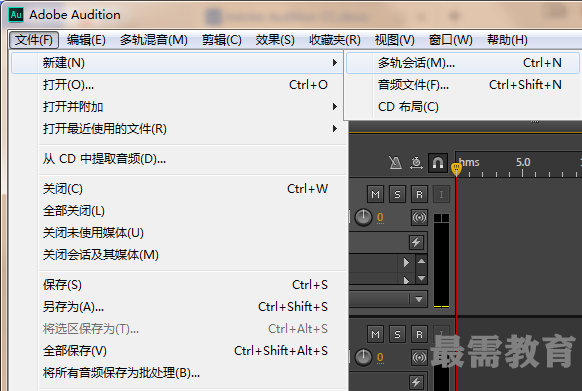Toggle first track monitor input I button
582x391 pixels.
[x=441, y=194]
